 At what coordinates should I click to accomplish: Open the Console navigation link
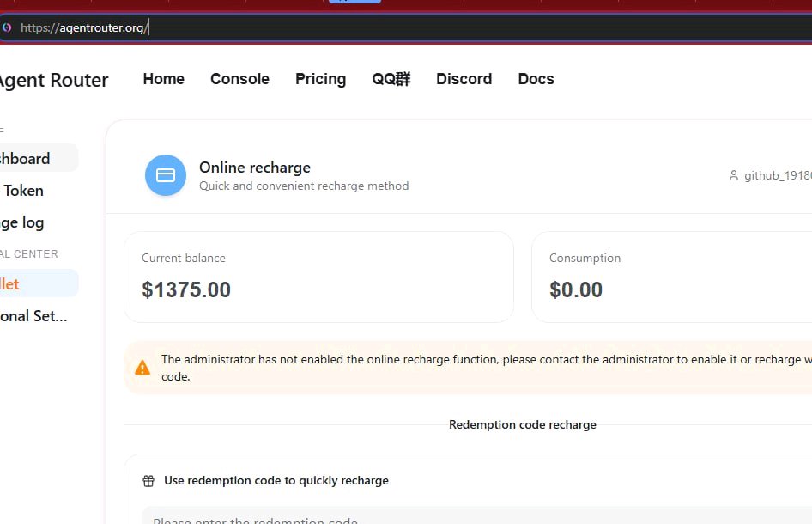239,79
